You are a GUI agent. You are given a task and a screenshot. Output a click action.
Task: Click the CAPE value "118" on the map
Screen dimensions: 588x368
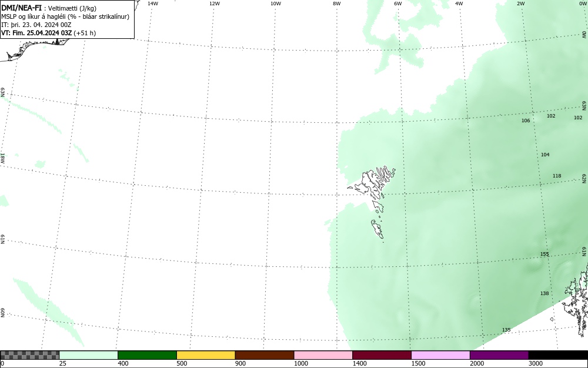click(557, 176)
